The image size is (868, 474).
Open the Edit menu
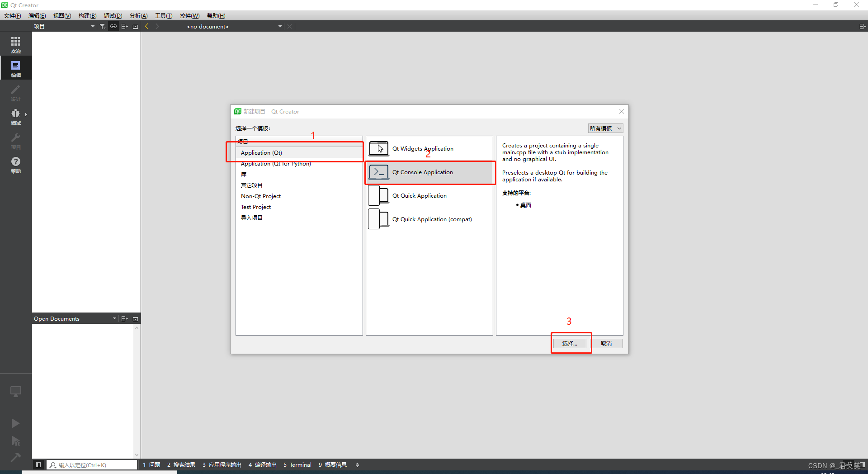tap(37, 15)
